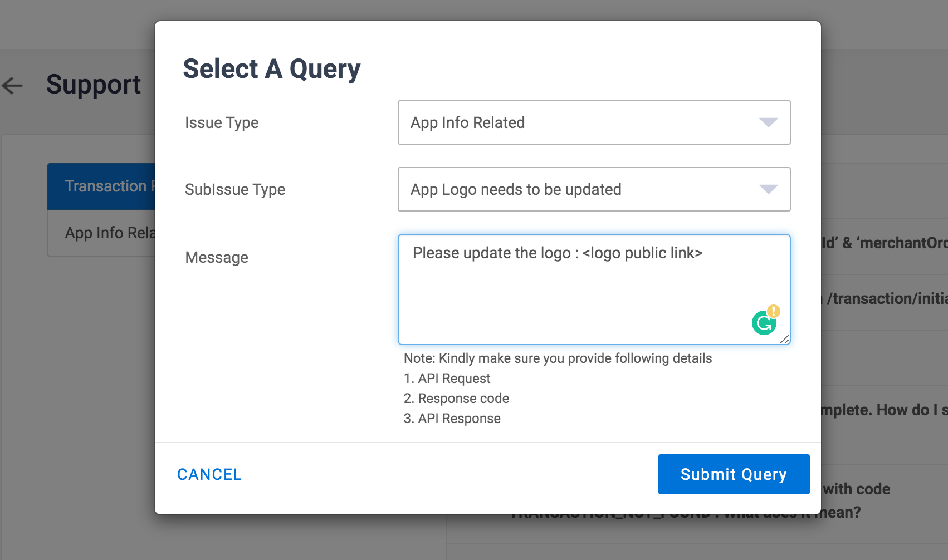Image resolution: width=948 pixels, height=560 pixels.
Task: Click the SubIssue Type label
Action: [235, 189]
